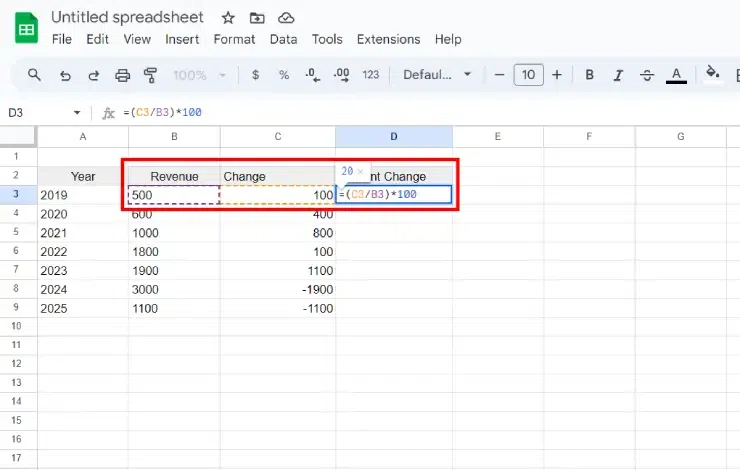Image resolution: width=740 pixels, height=470 pixels.
Task: Open the Extensions menu
Action: pos(388,39)
